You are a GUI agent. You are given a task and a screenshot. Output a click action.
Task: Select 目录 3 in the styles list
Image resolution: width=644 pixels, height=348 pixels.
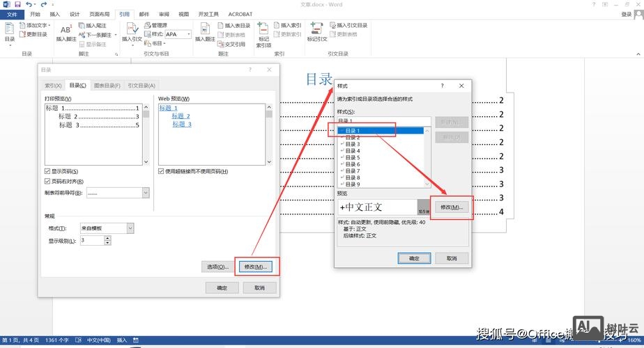click(353, 144)
